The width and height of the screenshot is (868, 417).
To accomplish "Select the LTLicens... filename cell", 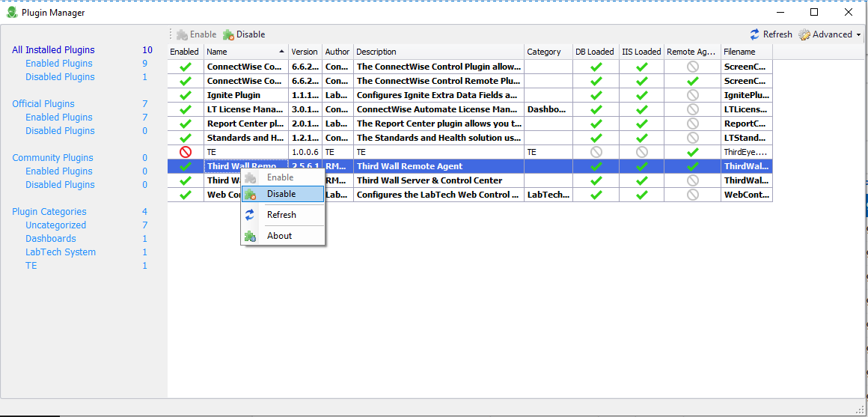I will tap(747, 109).
